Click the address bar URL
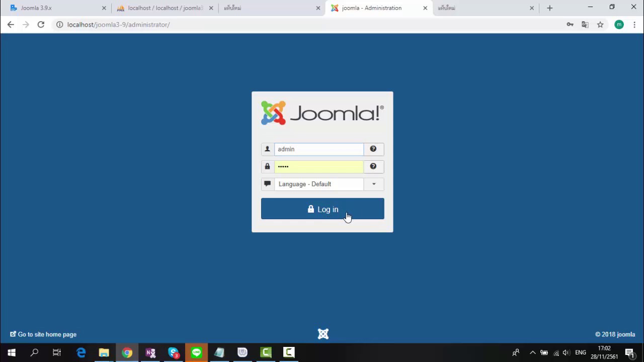Image resolution: width=644 pixels, height=362 pixels. [118, 25]
